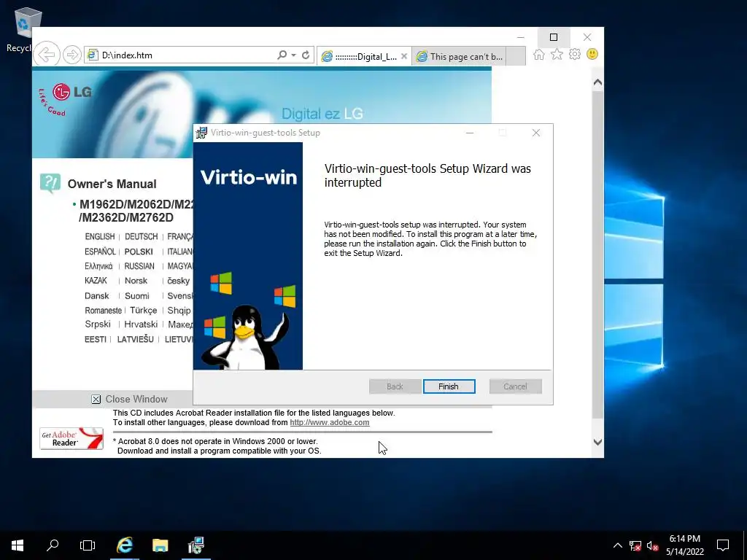Close the Digital_L... tab with its X
747x560 pixels.
tap(404, 56)
